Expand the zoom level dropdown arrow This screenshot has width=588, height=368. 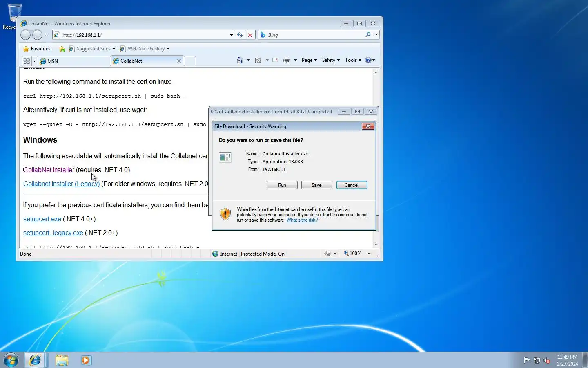tap(369, 254)
